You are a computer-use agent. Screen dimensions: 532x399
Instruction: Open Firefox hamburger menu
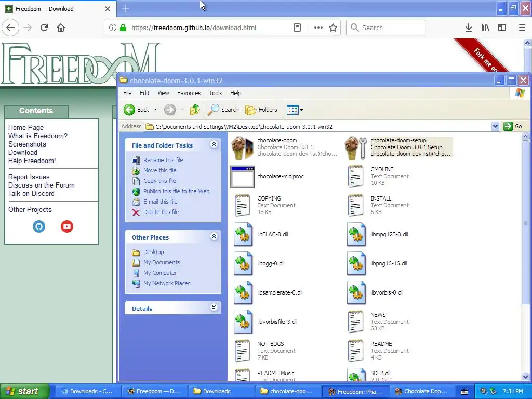pyautogui.click(x=522, y=28)
